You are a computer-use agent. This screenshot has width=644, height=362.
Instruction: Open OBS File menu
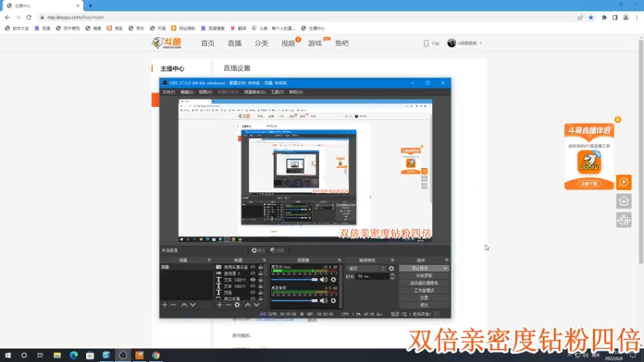point(168,92)
